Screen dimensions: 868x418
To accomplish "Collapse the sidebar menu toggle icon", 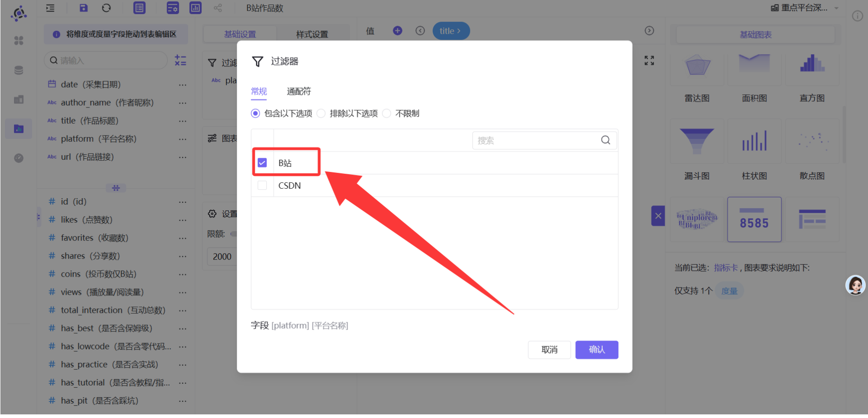I will 51,8.
